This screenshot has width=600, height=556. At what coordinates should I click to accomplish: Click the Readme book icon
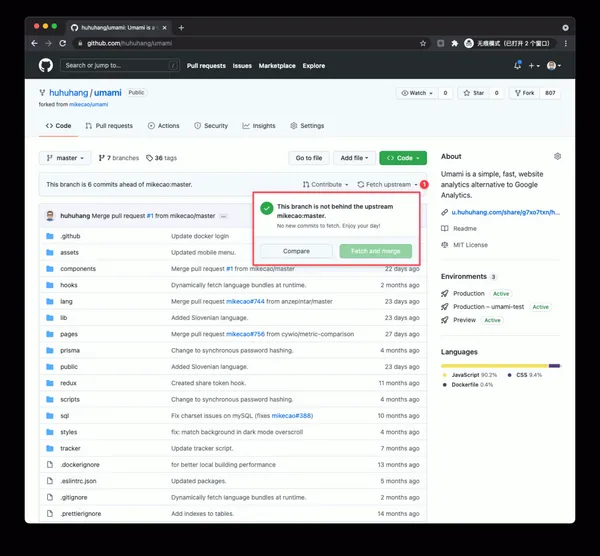(x=445, y=228)
